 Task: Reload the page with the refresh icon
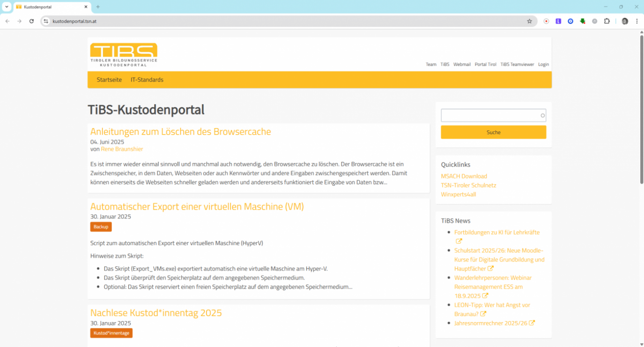tap(31, 21)
